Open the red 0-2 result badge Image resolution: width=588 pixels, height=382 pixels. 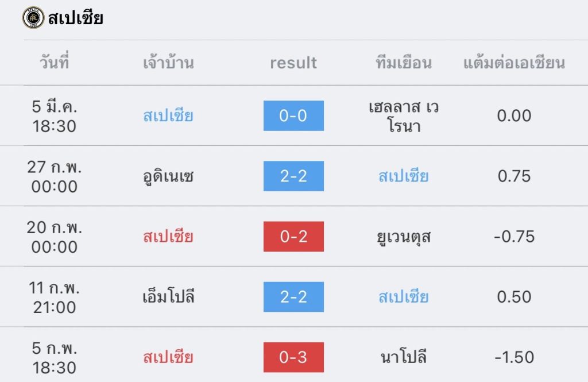tap(293, 236)
